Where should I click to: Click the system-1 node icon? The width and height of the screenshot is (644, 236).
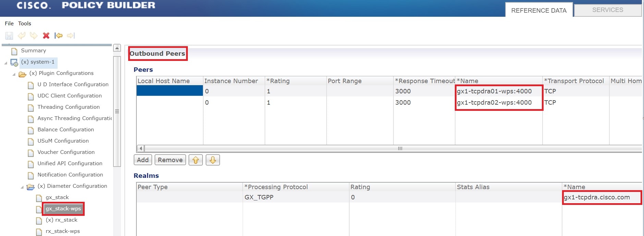coord(14,63)
